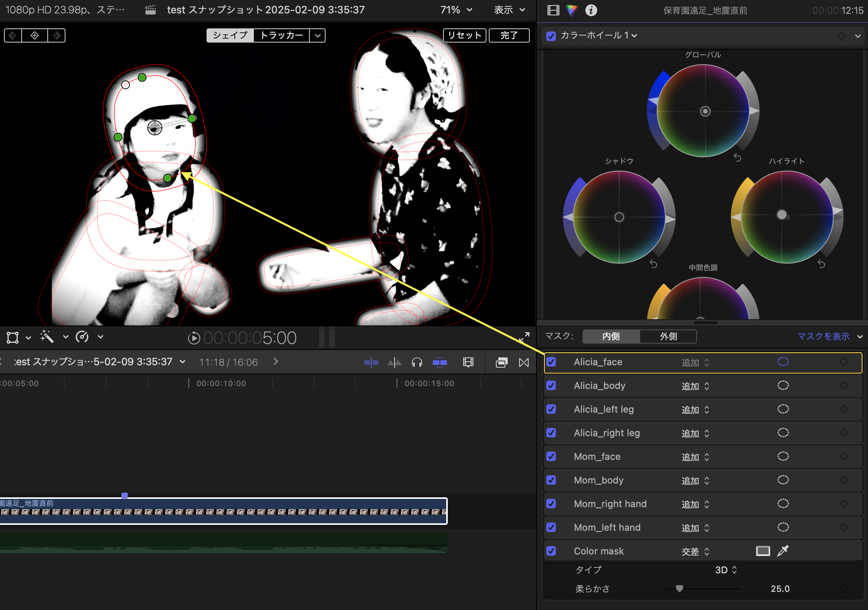The height and width of the screenshot is (610, 868).
Task: Open the Color inspector prism icon
Action: [x=572, y=10]
